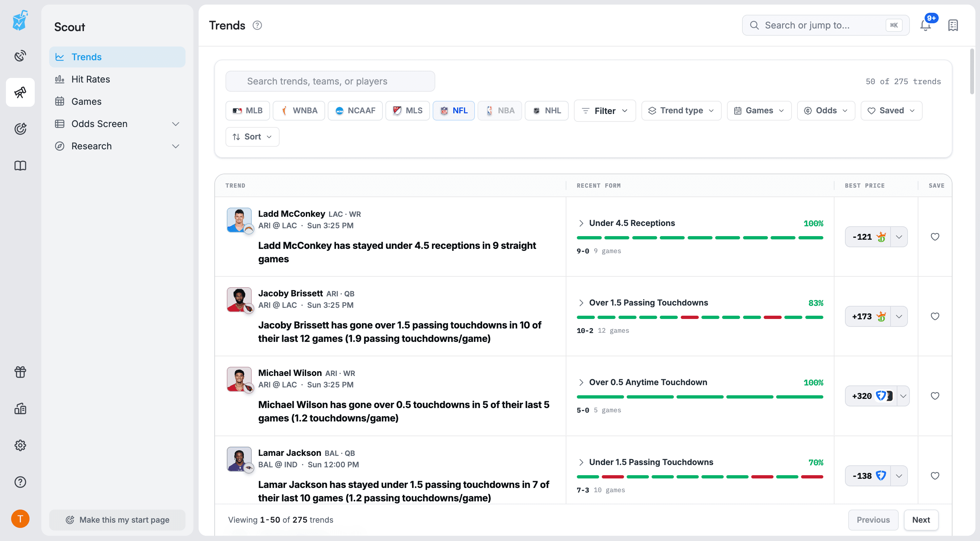Open the user avatar T in rail
This screenshot has width=980, height=541.
coord(20,519)
